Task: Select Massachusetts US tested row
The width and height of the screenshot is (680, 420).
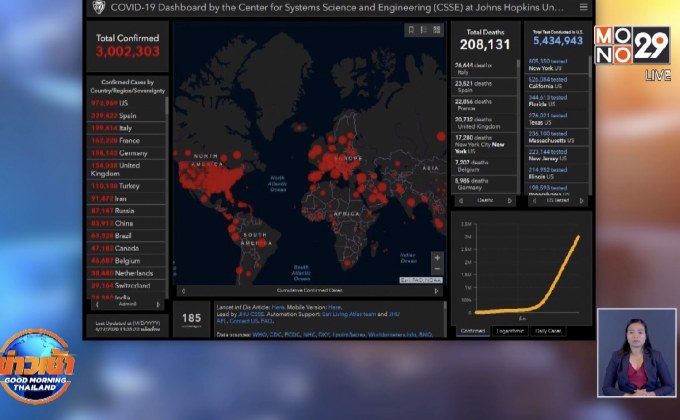Action: (557, 137)
